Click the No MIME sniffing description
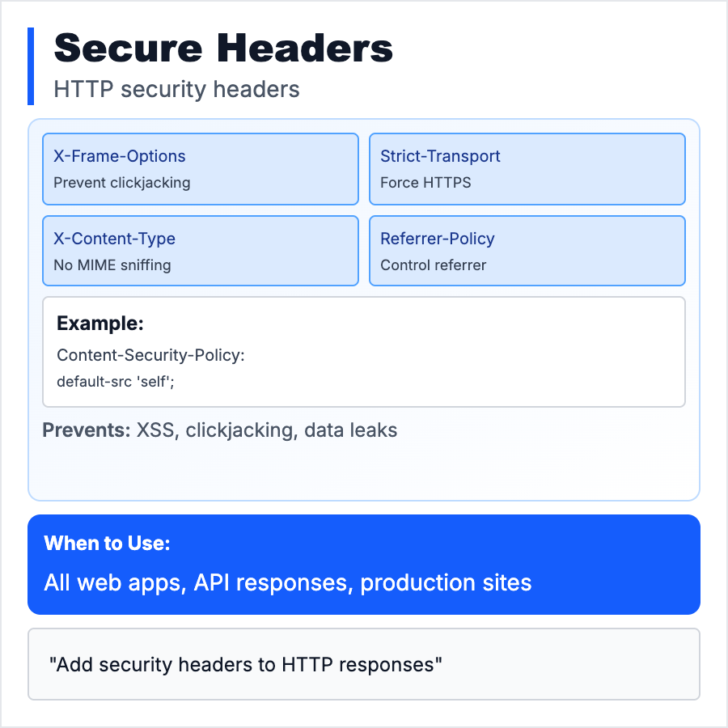This screenshot has width=728, height=728. coord(112,265)
